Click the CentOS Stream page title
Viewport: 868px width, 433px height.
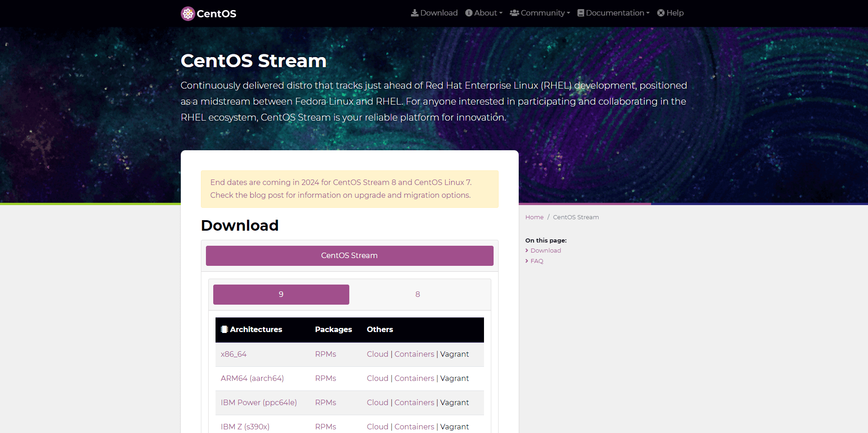click(253, 61)
